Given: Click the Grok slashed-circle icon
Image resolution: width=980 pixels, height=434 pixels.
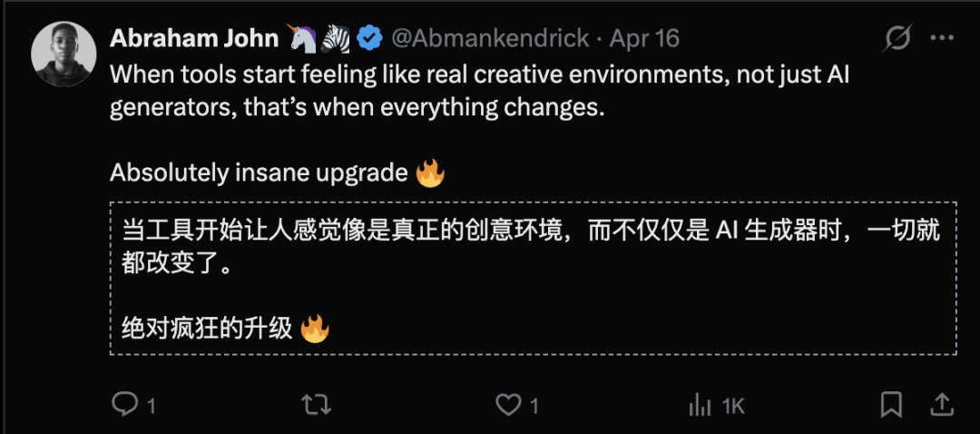Looking at the screenshot, I should [897, 39].
